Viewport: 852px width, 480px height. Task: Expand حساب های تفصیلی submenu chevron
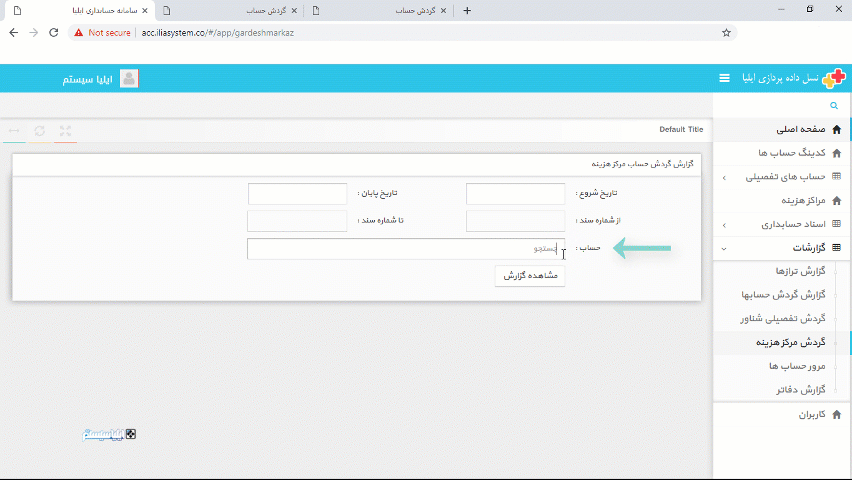724,177
